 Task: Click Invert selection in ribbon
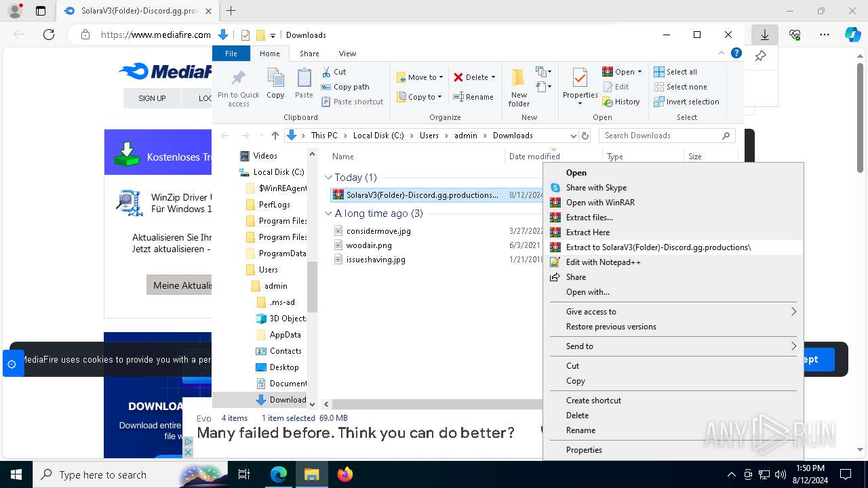(x=686, y=102)
